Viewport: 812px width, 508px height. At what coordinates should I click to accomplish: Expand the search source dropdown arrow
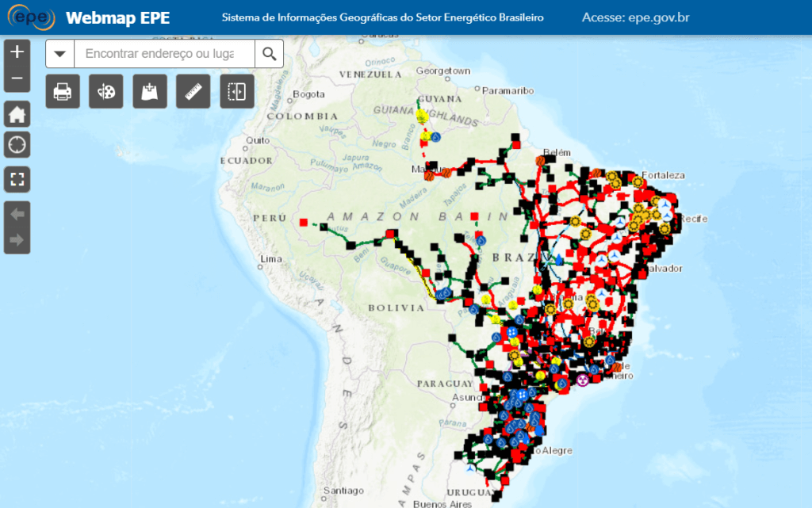(60, 54)
